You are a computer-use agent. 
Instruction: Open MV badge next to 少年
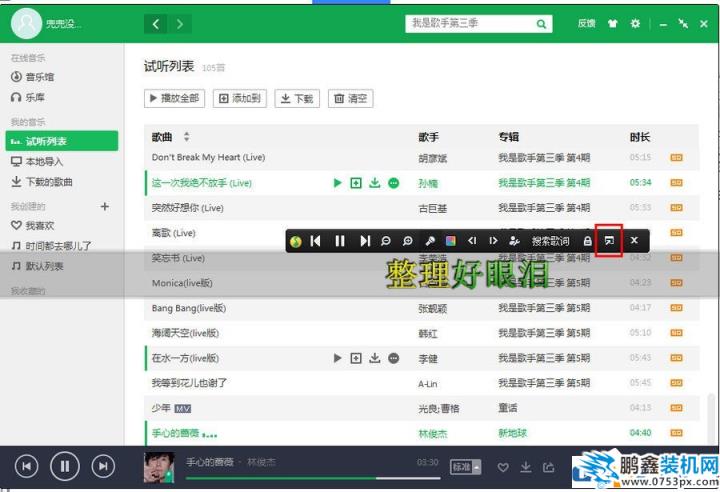click(x=183, y=408)
